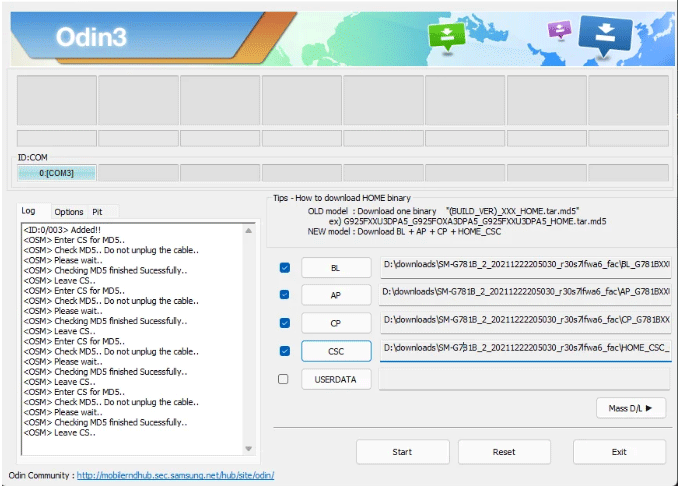Switch to the Log tab

point(29,211)
